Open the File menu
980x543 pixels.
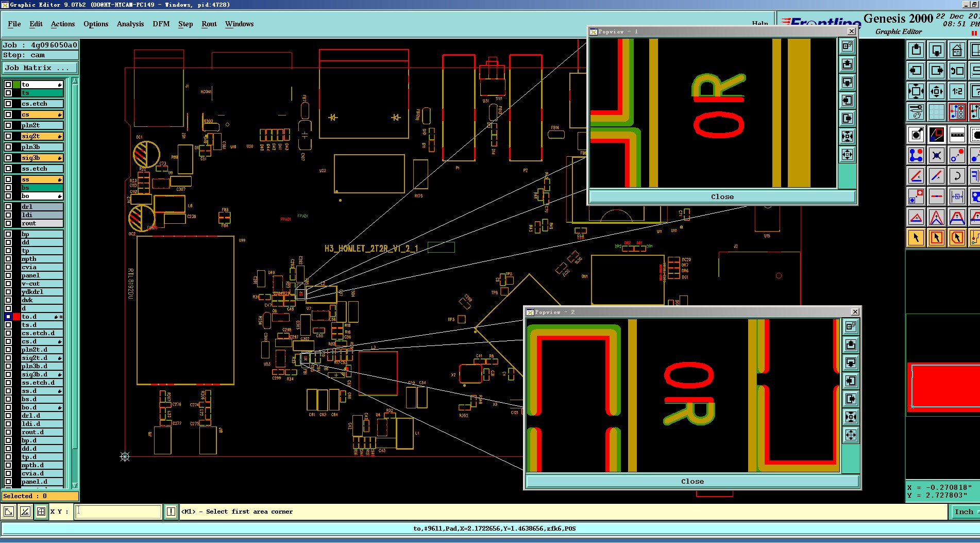14,24
